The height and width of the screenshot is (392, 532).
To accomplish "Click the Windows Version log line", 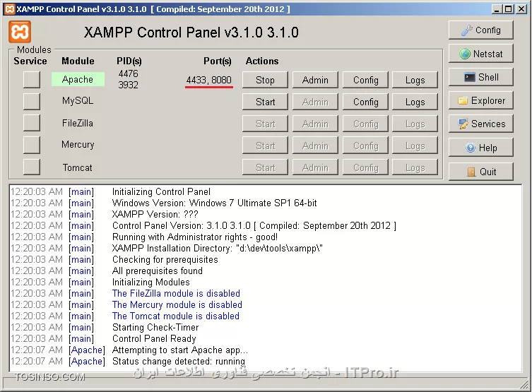I will (x=215, y=203).
